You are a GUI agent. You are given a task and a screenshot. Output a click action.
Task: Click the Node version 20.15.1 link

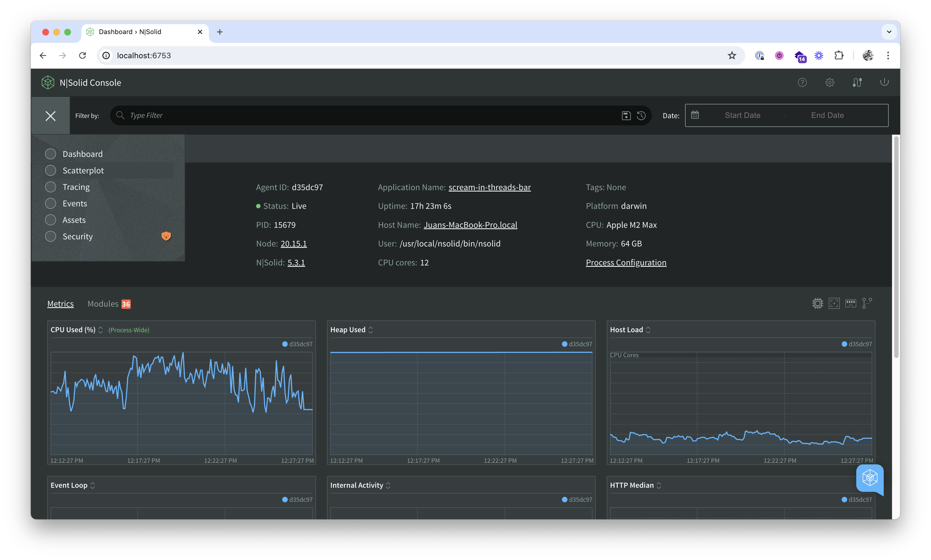pos(293,244)
